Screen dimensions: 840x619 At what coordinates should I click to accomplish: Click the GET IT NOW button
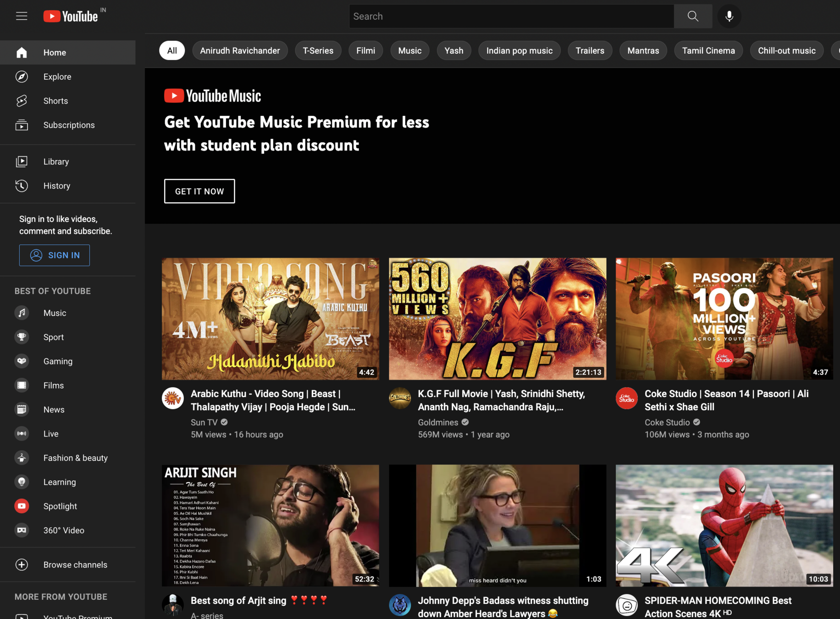tap(199, 191)
